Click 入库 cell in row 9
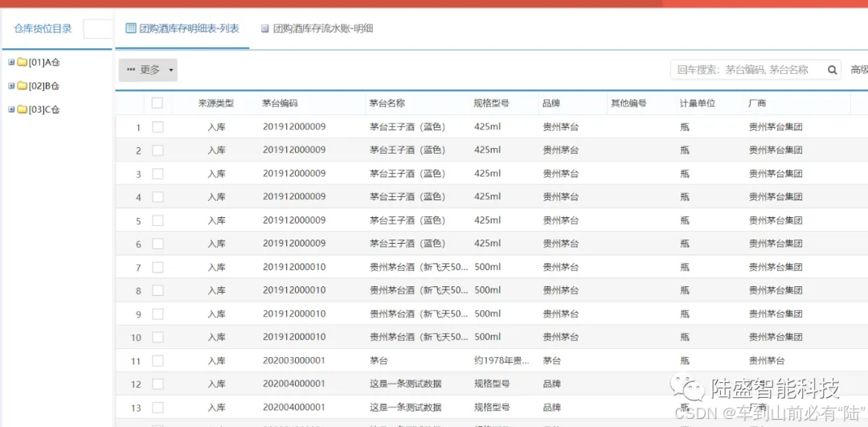 [x=216, y=314]
